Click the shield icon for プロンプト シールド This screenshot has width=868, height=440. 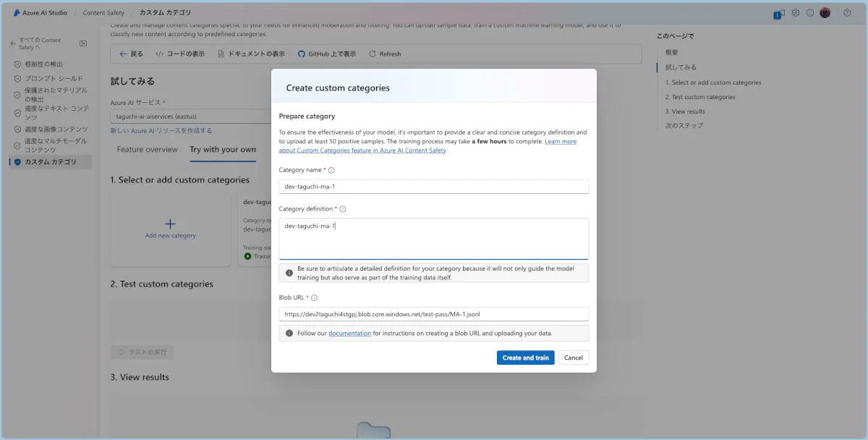click(x=18, y=78)
